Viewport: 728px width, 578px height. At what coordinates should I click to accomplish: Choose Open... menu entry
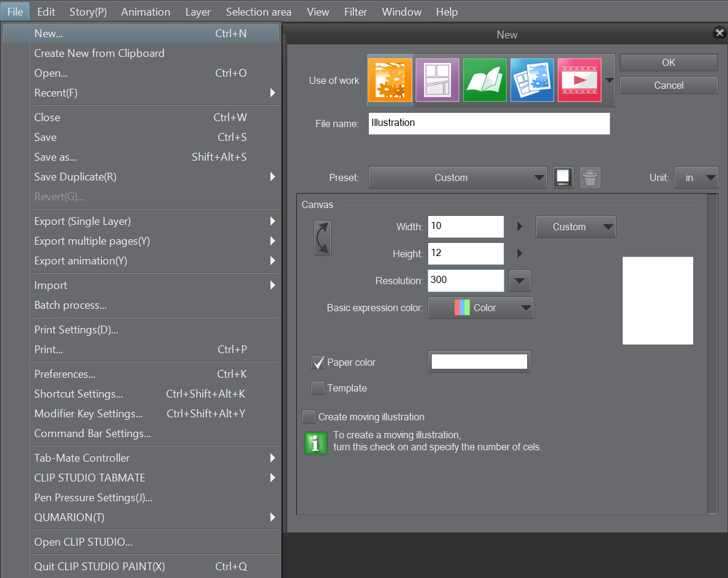(x=141, y=73)
